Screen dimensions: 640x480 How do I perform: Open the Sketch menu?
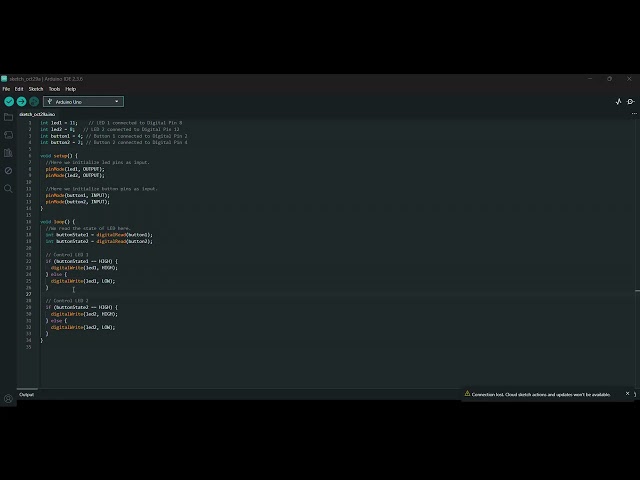pyautogui.click(x=36, y=89)
